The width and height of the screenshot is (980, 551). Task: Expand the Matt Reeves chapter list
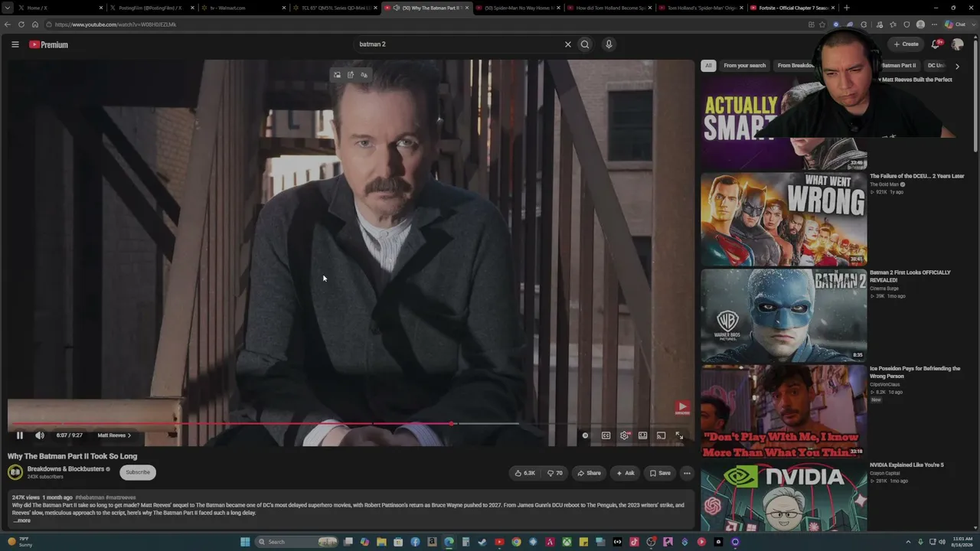click(114, 435)
